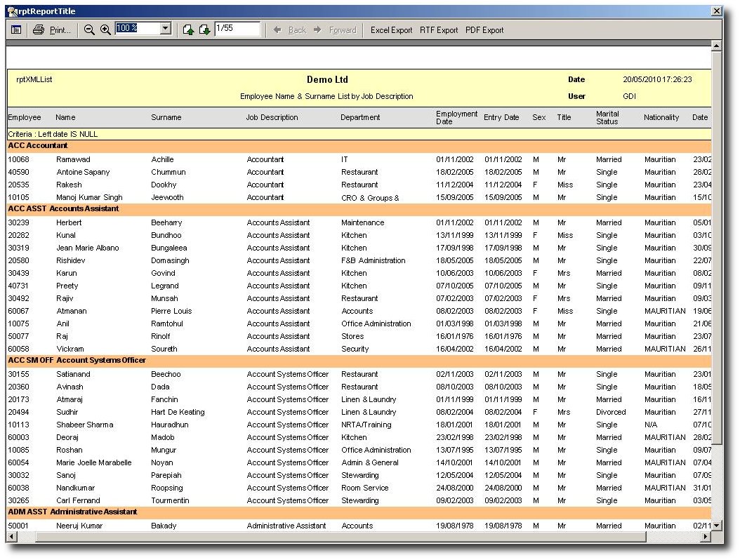Zoom in with the plus magnifier
This screenshot has width=740, height=560.
point(105,29)
